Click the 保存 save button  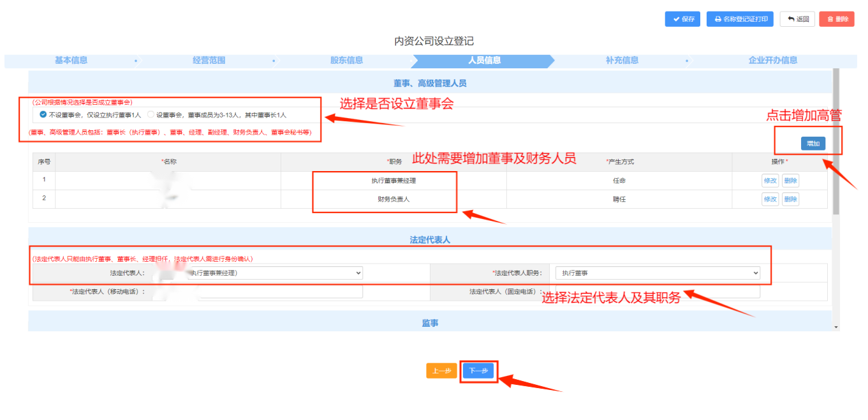click(x=682, y=19)
